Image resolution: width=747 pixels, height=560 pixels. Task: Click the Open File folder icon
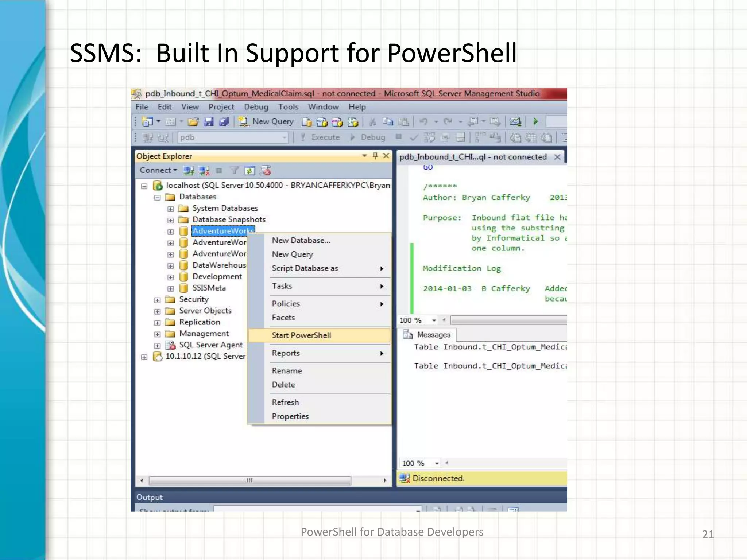[193, 121]
